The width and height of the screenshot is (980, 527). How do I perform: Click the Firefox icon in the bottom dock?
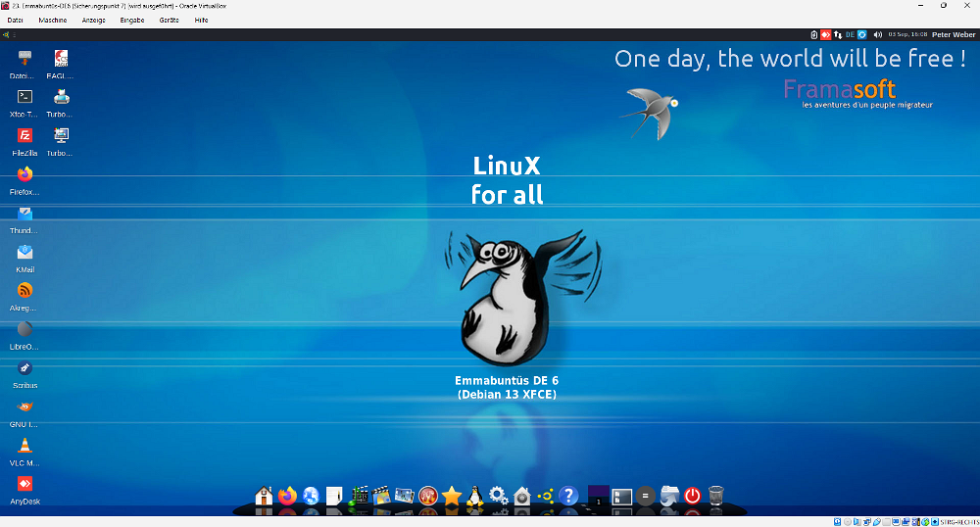(287, 496)
